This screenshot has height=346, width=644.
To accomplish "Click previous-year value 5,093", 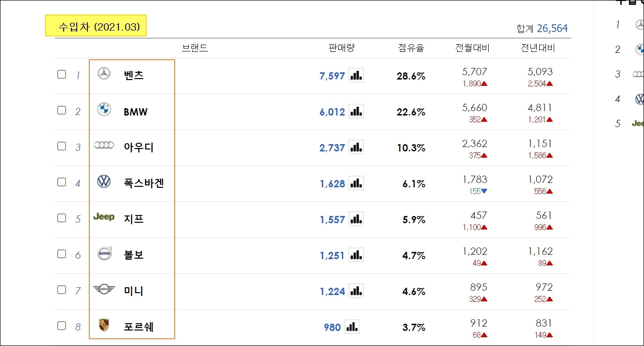I will point(540,72).
